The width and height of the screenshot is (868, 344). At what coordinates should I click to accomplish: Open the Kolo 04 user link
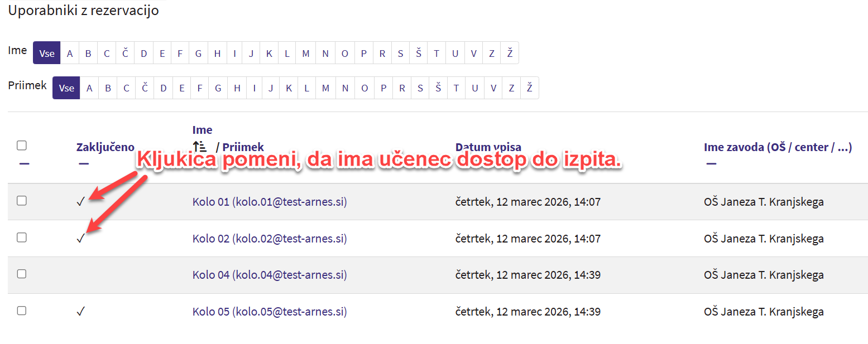coord(270,275)
